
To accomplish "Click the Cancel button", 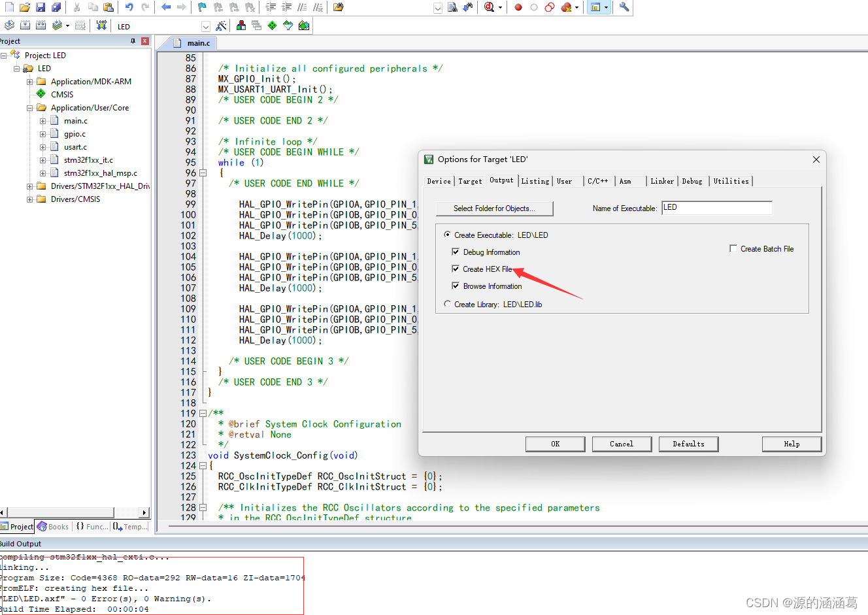I will click(622, 444).
